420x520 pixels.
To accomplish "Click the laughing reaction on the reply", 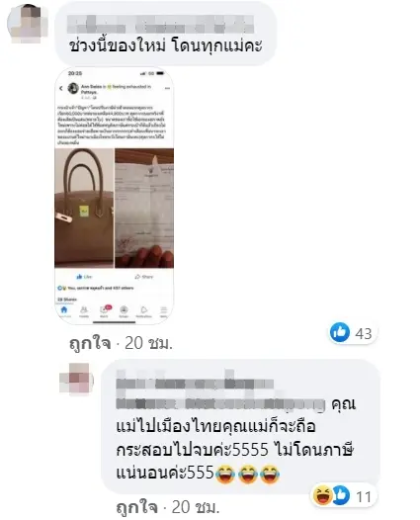I will pyautogui.click(x=322, y=495).
